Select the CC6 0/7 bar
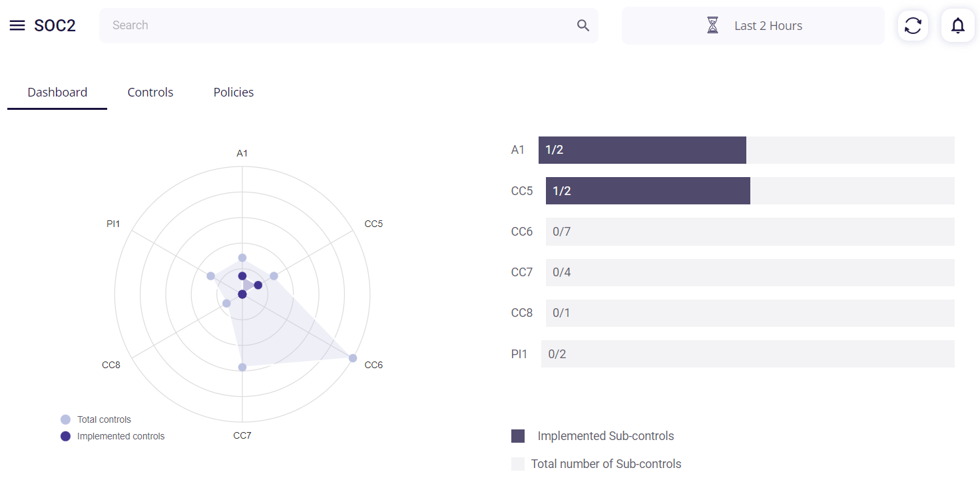The image size is (980, 480). (x=750, y=232)
